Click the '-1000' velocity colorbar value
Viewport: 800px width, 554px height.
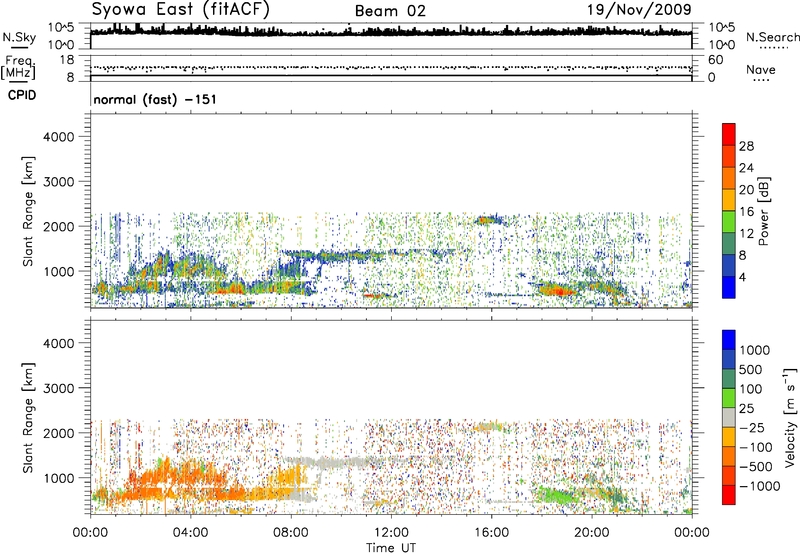click(x=760, y=486)
